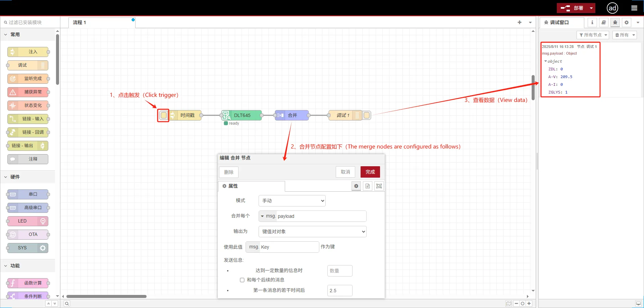Click the horizontal canvas scrollbar

click(106, 296)
